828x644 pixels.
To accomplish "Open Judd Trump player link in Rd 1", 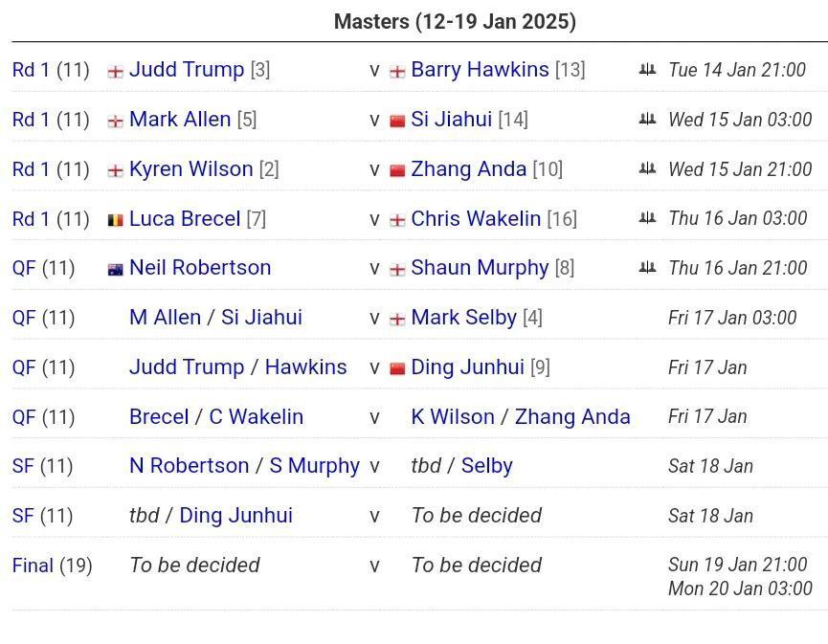I will point(187,70).
